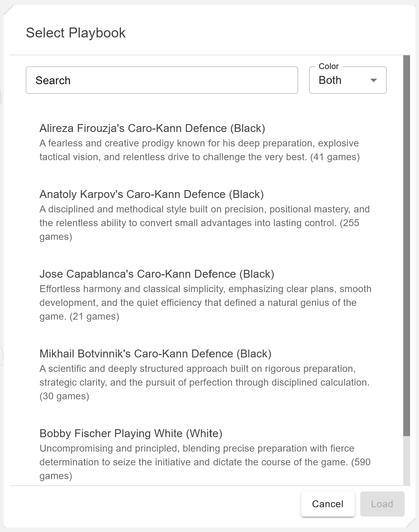This screenshot has width=419, height=532.
Task: Click Karpov's description mentioning 255 games
Action: 204,223
